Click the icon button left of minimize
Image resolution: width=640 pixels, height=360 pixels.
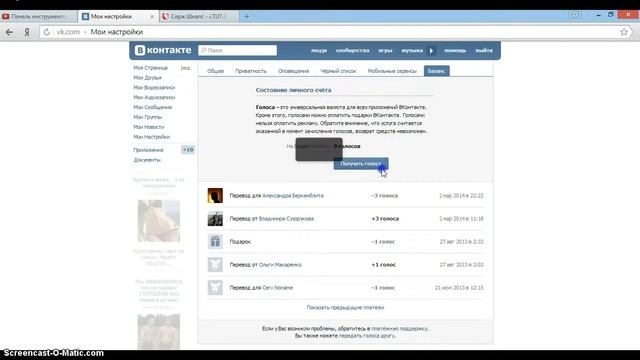pyautogui.click(x=575, y=14)
